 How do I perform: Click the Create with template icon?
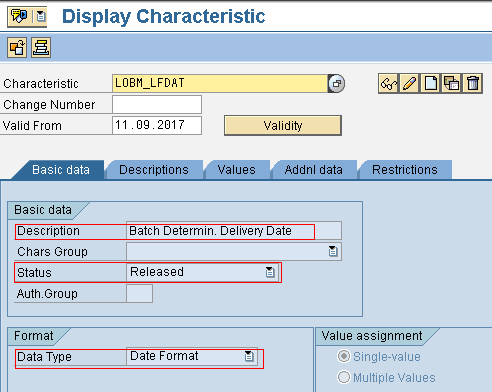[451, 83]
